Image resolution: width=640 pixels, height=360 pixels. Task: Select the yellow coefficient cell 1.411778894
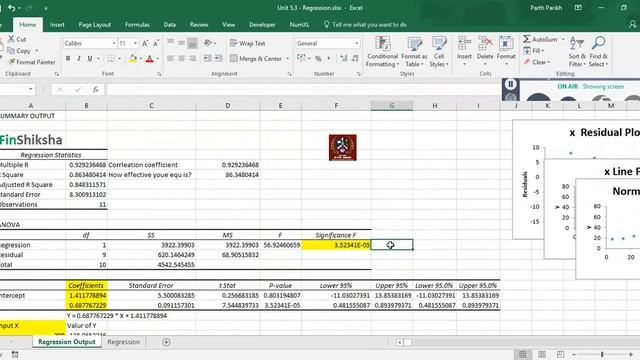87,295
